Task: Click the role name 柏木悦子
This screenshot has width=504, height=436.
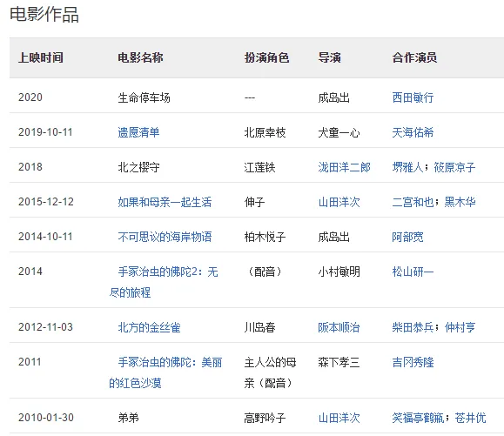Action: click(x=265, y=237)
